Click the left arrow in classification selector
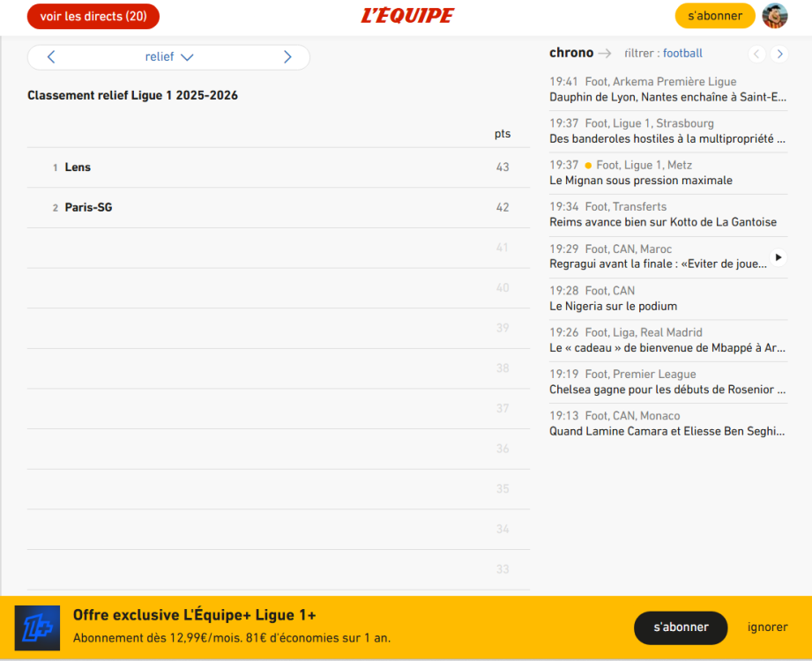 (51, 57)
